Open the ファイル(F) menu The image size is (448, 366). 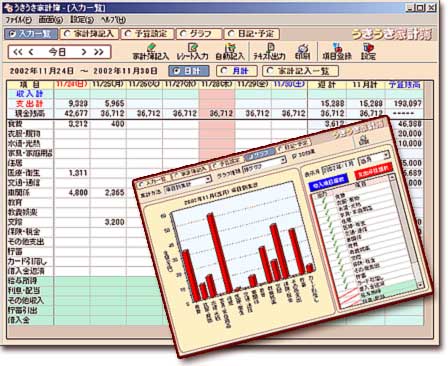(x=18, y=20)
